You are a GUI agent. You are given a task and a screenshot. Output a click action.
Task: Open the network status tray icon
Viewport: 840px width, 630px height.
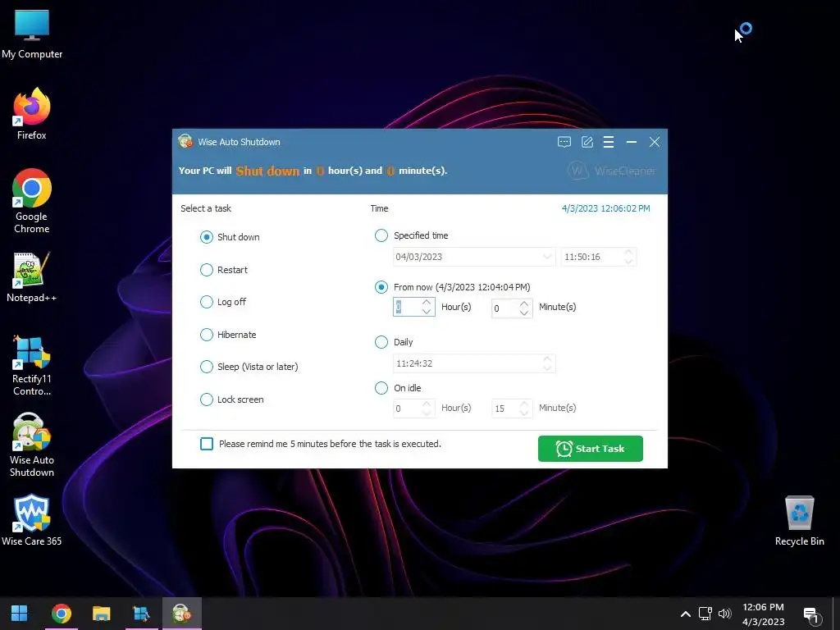point(705,614)
